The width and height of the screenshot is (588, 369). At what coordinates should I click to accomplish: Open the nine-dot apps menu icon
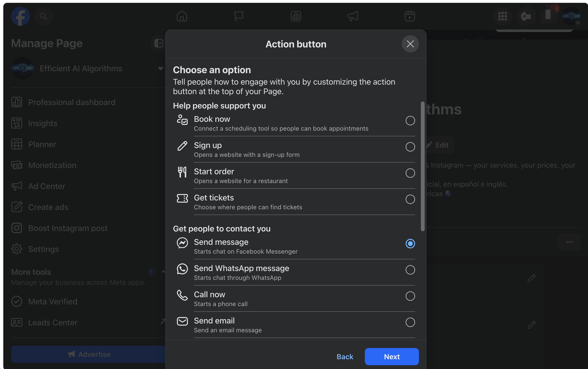(503, 16)
